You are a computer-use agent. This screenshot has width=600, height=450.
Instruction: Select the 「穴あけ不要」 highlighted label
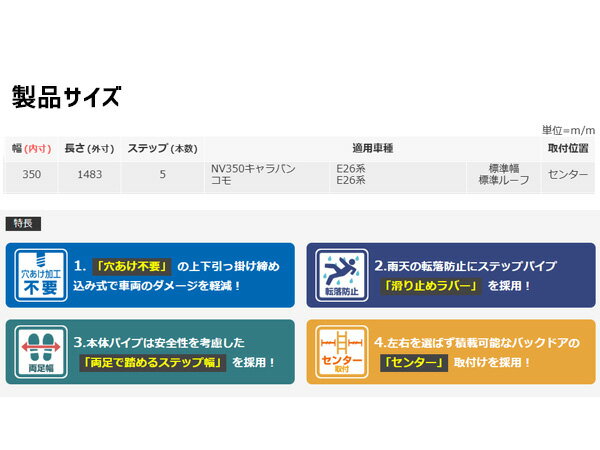[x=130, y=267]
